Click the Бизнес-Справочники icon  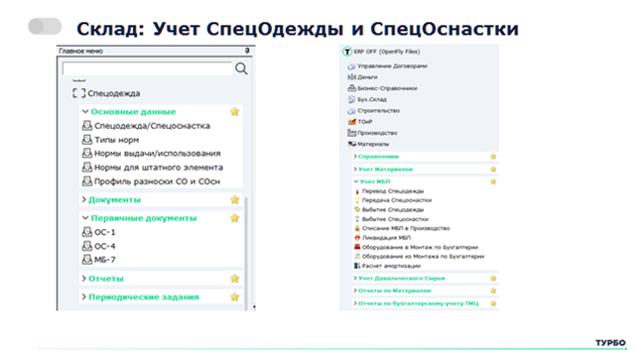[351, 88]
